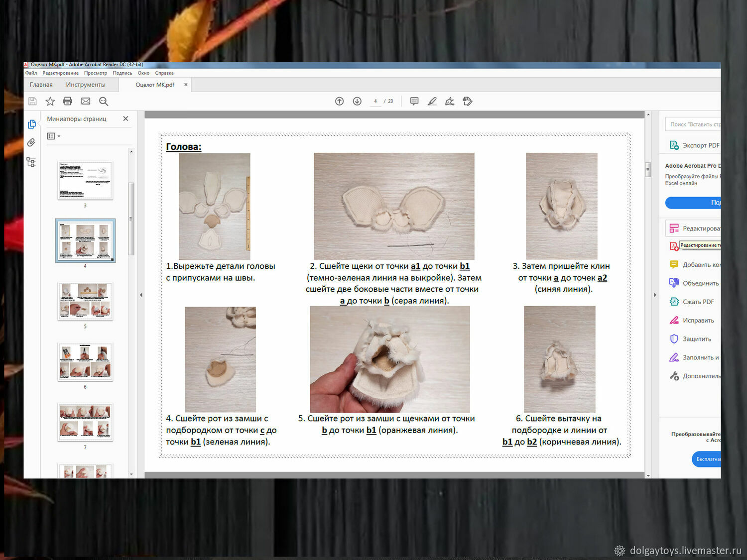
Task: Click the document vertical scrollbar thumb
Action: [648, 170]
